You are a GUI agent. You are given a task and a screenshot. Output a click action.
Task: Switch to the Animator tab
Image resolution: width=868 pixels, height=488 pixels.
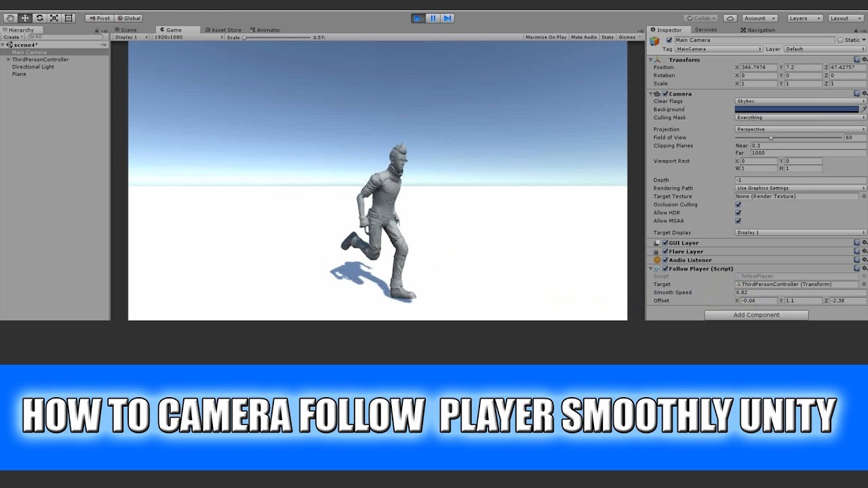tap(266, 30)
